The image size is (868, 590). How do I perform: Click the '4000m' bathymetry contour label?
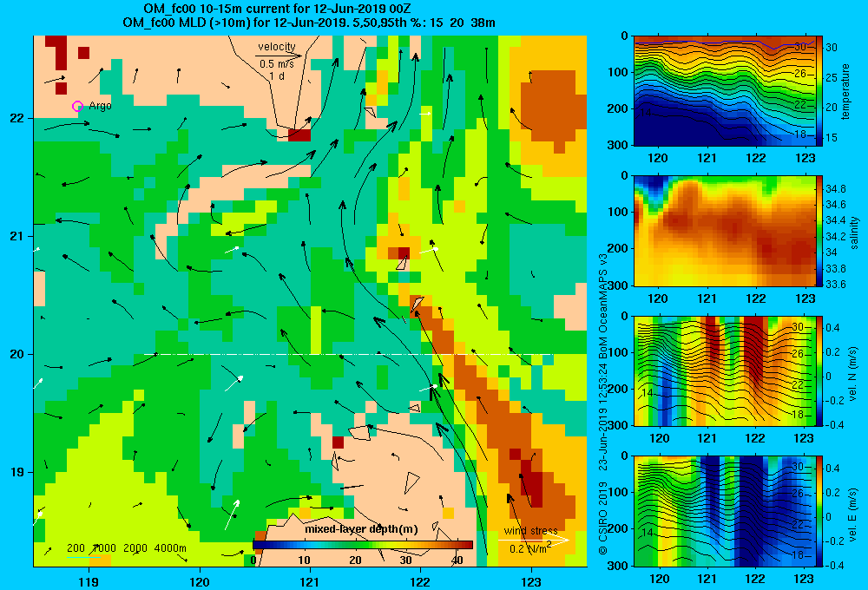[169, 548]
